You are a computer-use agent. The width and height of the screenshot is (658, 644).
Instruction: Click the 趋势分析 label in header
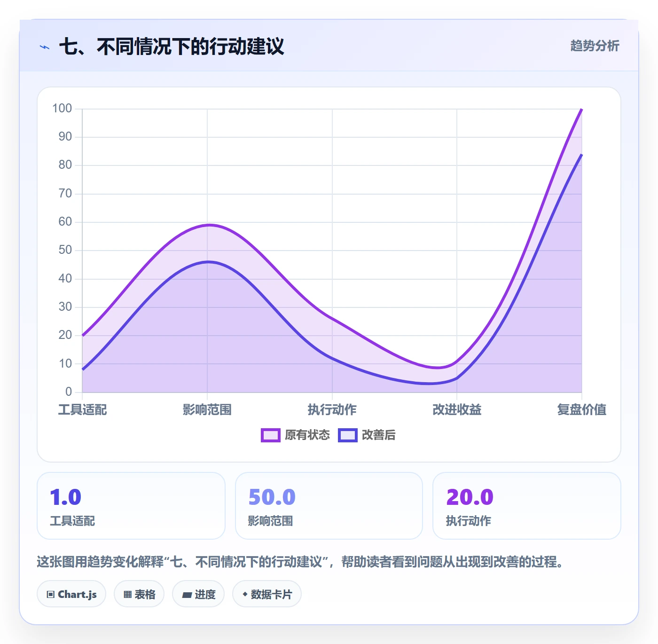[595, 46]
